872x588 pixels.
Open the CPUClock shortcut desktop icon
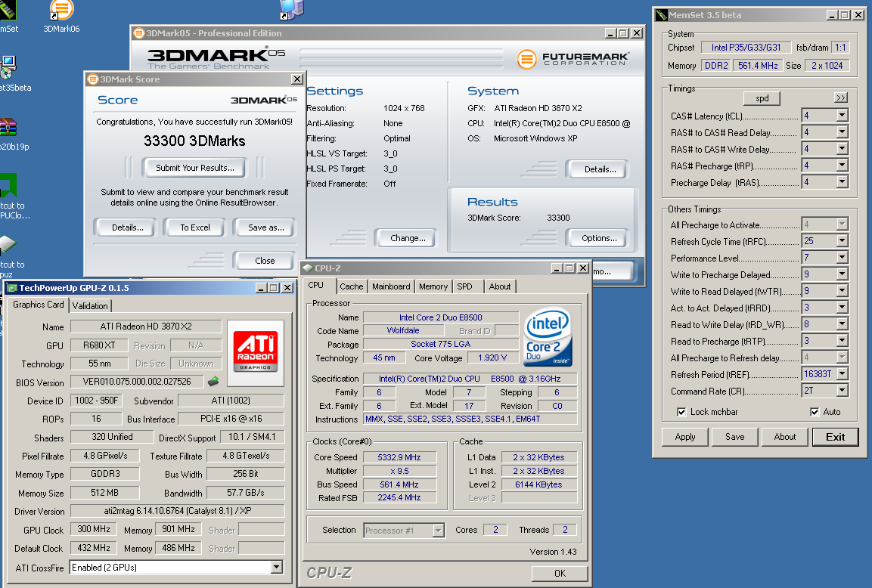tap(8, 186)
